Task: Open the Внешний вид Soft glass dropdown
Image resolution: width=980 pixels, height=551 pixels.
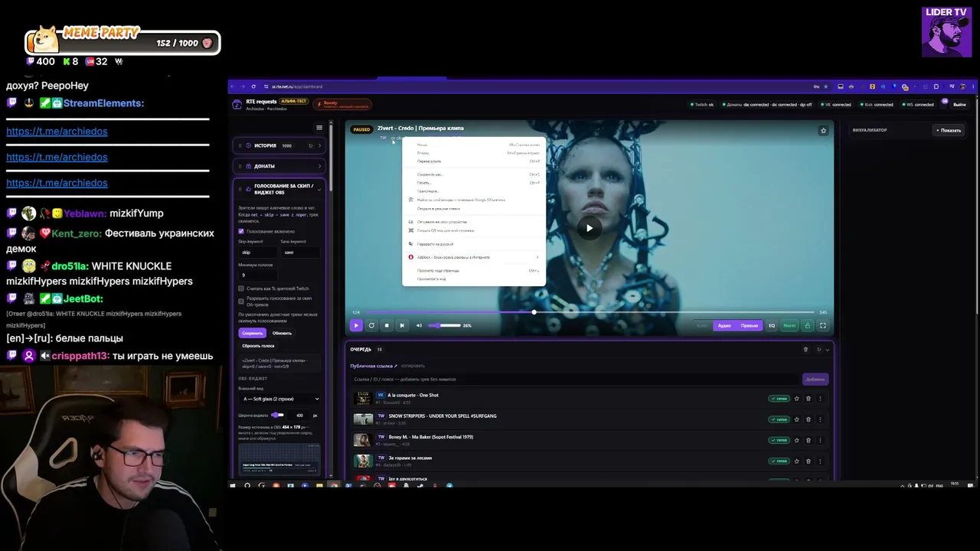Action: 280,399
